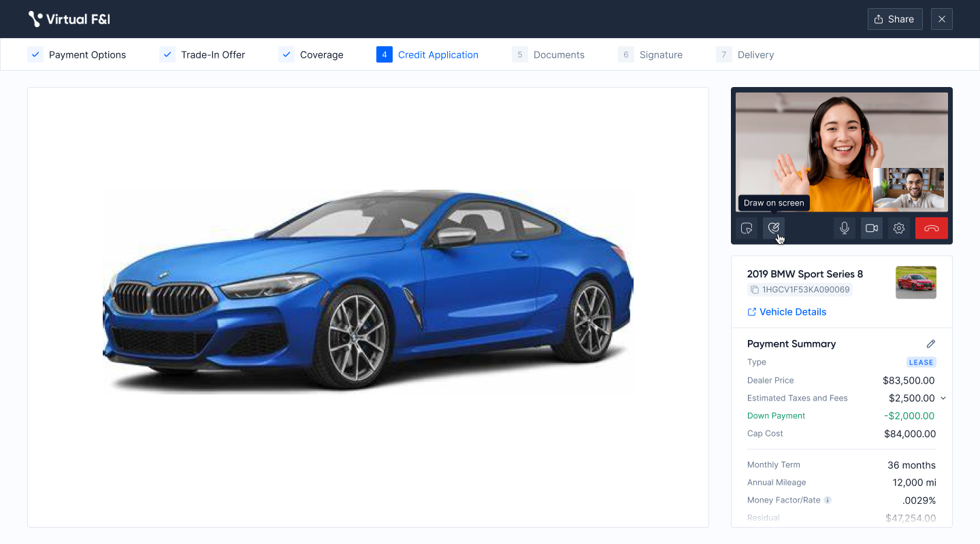Switch to the Documents step

(548, 55)
